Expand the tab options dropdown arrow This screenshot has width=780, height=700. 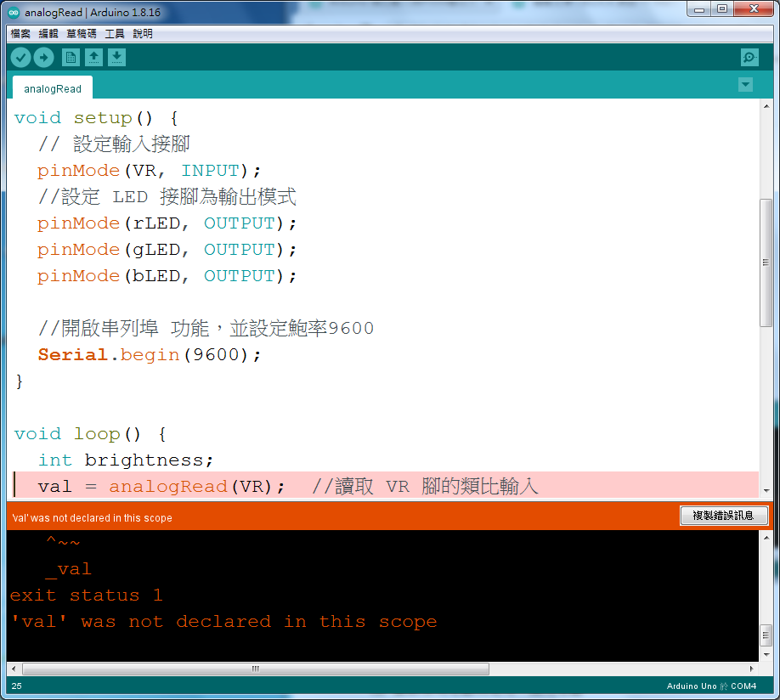(745, 85)
